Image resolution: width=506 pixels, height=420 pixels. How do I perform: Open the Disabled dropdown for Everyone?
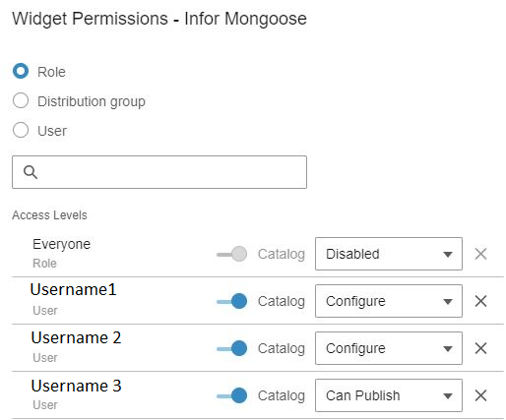click(x=389, y=254)
